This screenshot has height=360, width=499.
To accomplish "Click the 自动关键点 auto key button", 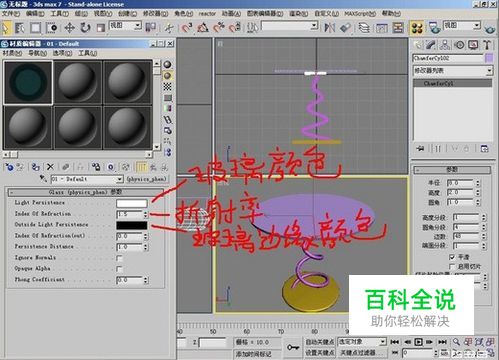I will pyautogui.click(x=320, y=342).
